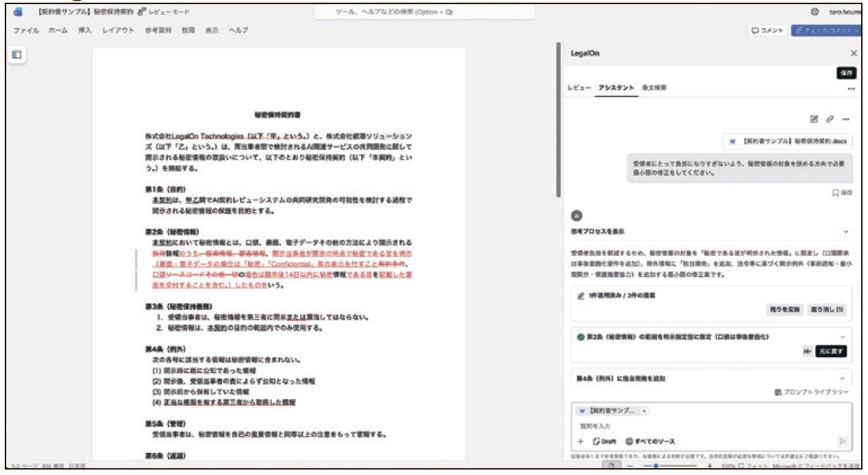This screenshot has height=475, width=868.
Task: Click Microsoft にフィードバックを送信 link
Action: [817, 466]
